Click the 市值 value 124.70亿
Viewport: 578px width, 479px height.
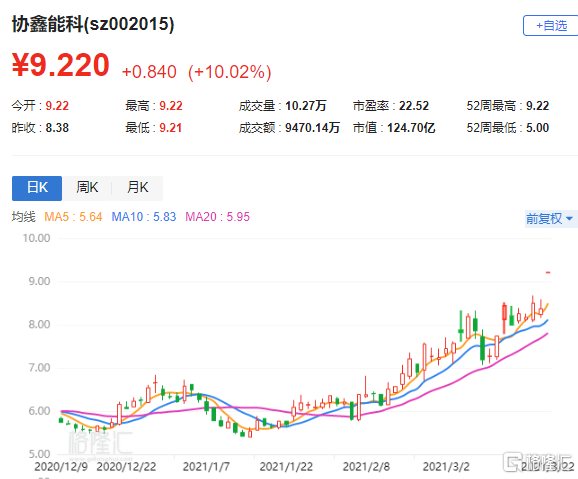click(411, 128)
